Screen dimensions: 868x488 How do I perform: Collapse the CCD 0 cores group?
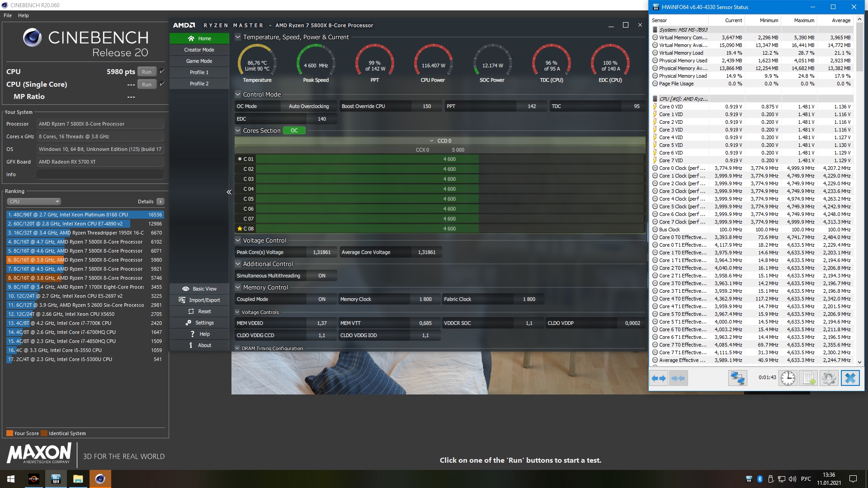(x=431, y=141)
